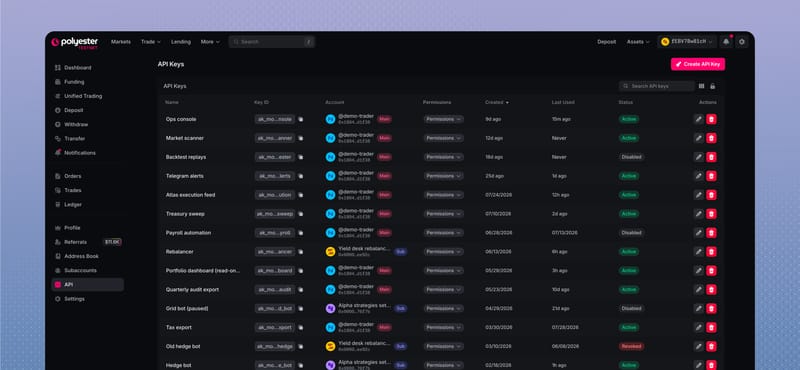Viewport: 800px width, 370px height.
Task: Edit the Treasury sweep API key
Action: 698,214
